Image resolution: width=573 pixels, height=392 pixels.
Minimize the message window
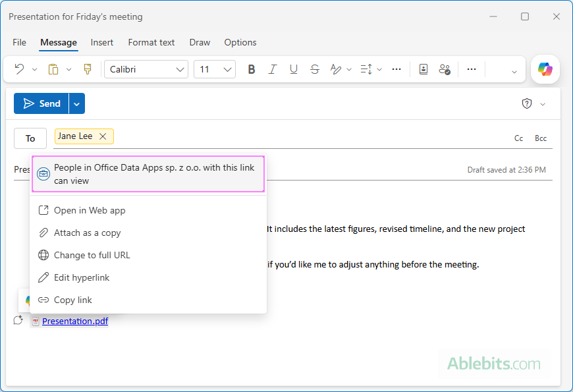[493, 16]
